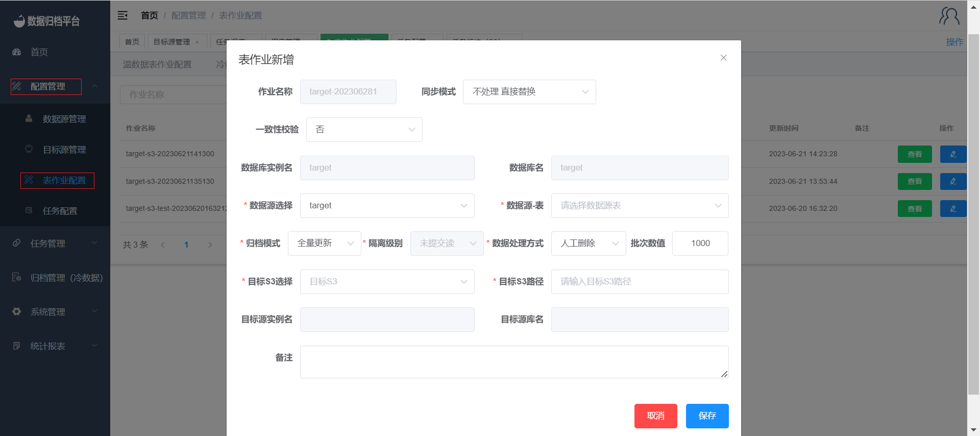Click the 配置管理 sidebar icon
980x436 pixels.
point(17,86)
